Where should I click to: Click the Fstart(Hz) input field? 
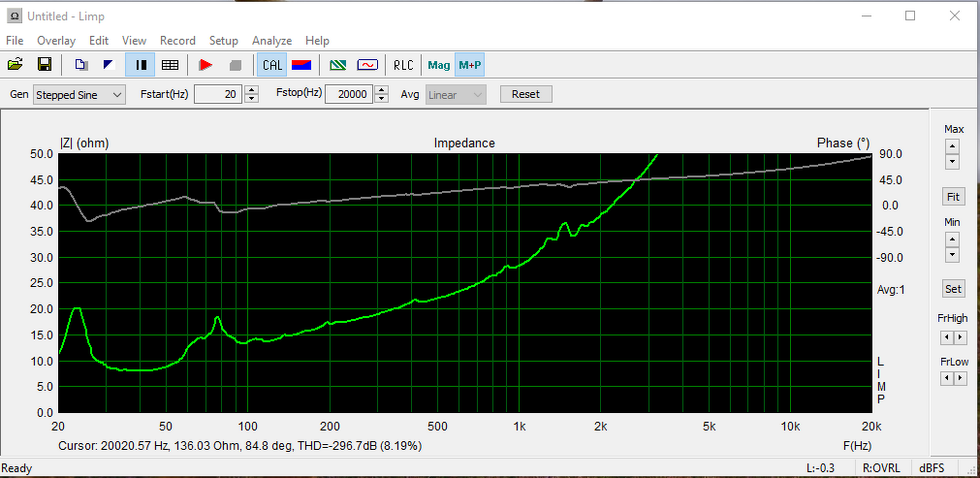click(x=218, y=95)
